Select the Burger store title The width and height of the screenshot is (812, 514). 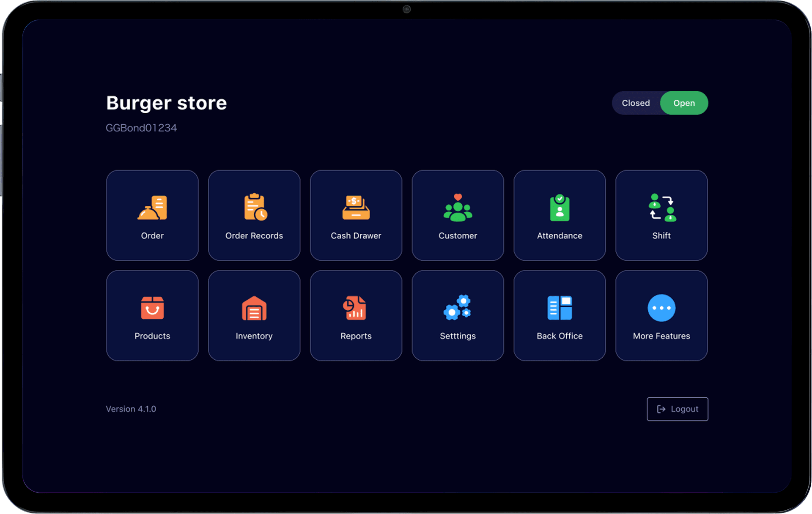coord(166,103)
